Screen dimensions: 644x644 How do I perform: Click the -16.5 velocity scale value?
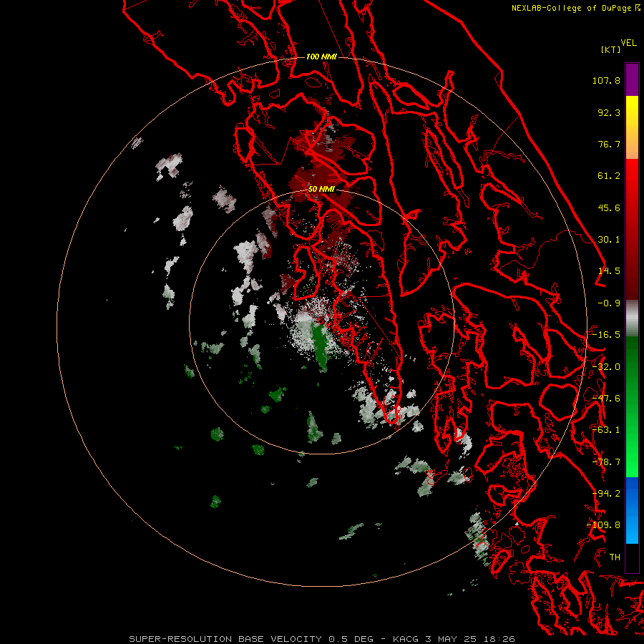point(606,335)
